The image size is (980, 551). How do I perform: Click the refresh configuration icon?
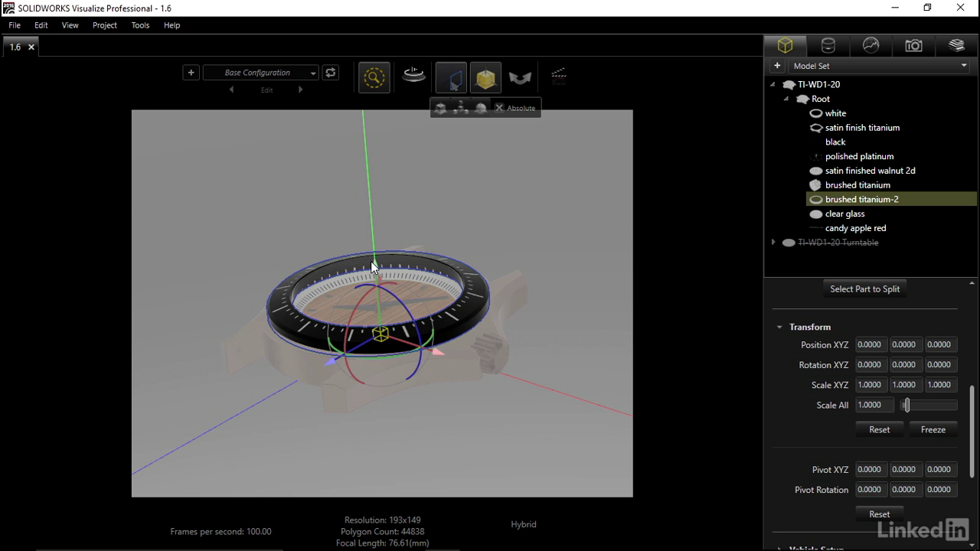pos(331,73)
